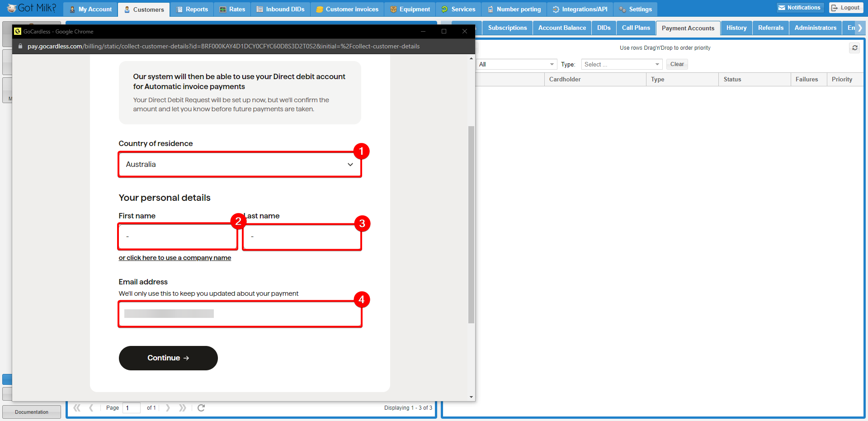This screenshot has width=868, height=421.
Task: Click the First name input field
Action: [178, 237]
